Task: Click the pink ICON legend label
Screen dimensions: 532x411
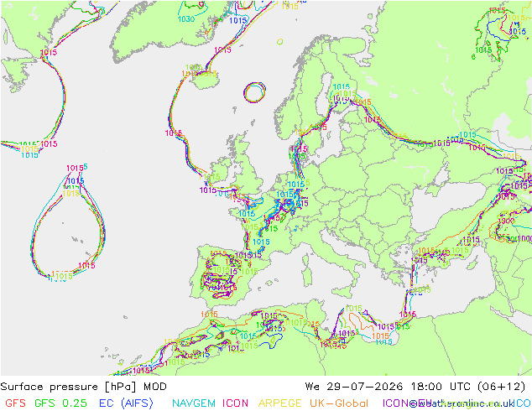Action: coord(235,403)
